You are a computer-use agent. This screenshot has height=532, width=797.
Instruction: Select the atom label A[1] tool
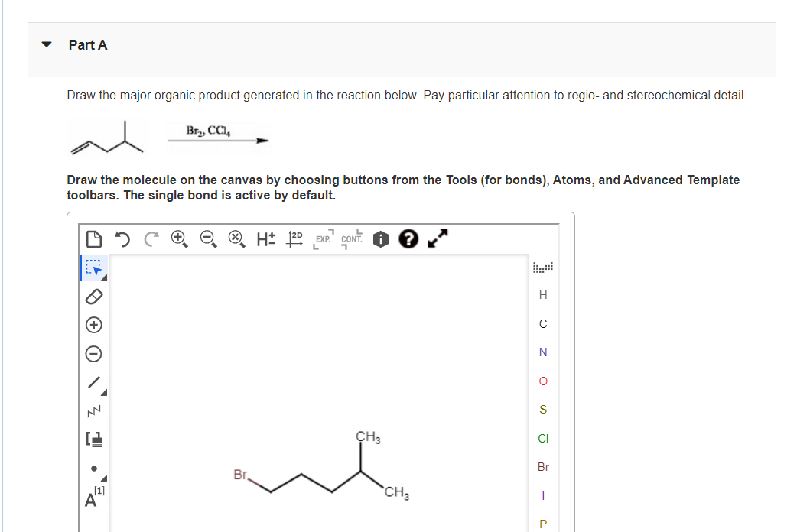tap(95, 497)
